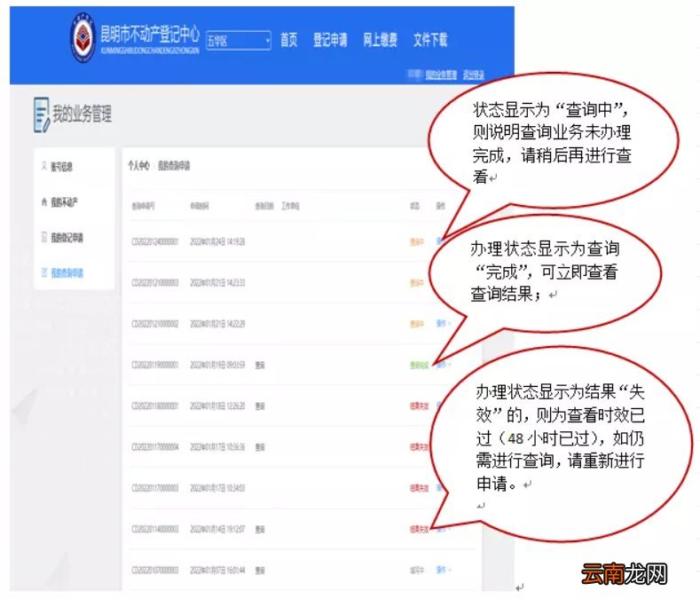Click the person icon beside 账号信息
The width and height of the screenshot is (700, 599).
[44, 166]
